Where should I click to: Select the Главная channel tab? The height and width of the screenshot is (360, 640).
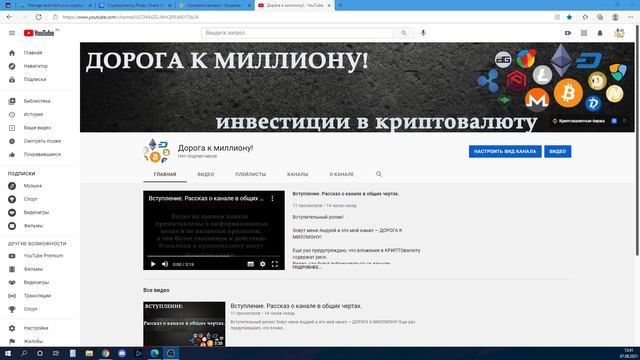(165, 174)
